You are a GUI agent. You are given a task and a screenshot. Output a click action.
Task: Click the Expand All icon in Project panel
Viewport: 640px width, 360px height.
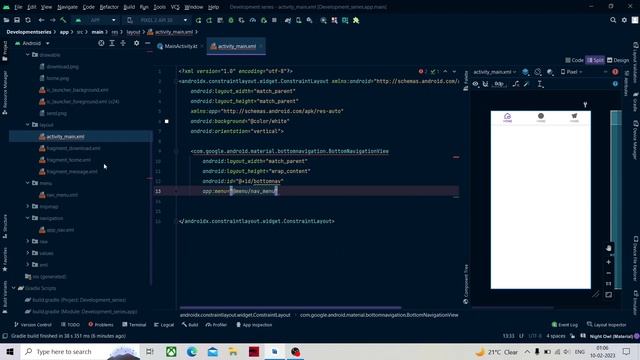[112, 43]
